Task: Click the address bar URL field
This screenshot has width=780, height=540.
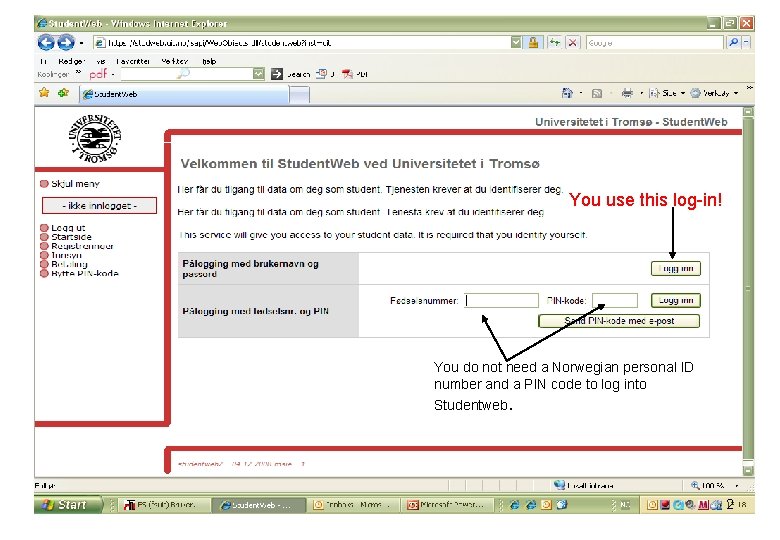Action: click(x=301, y=43)
